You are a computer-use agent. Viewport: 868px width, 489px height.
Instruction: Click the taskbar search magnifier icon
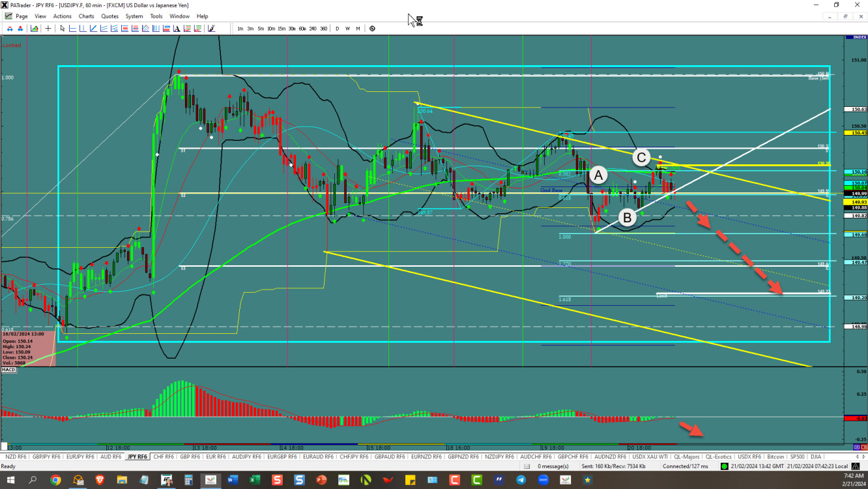[33, 481]
